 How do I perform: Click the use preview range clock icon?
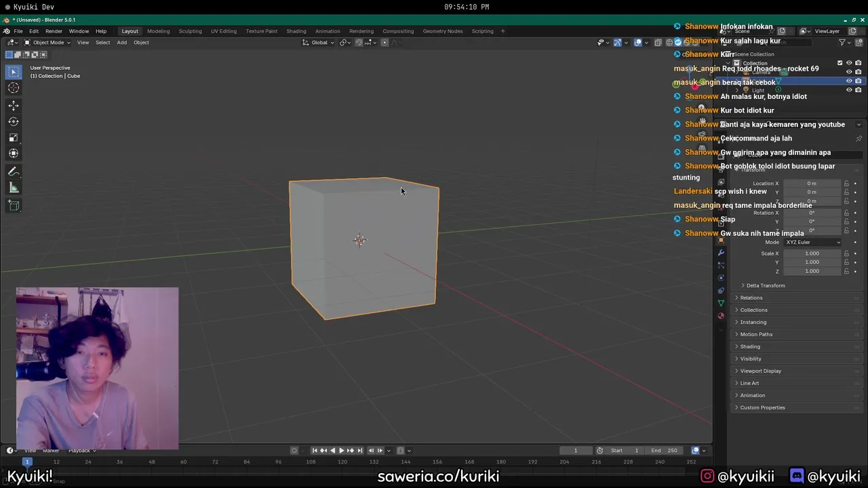coord(599,451)
